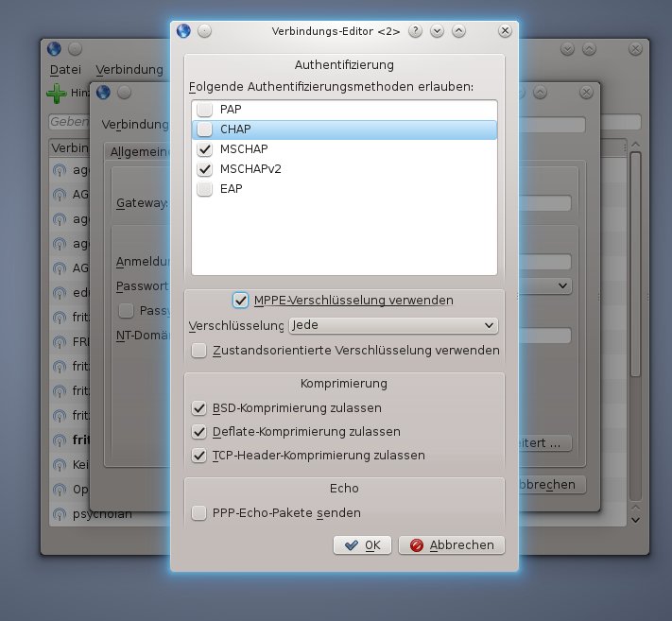This screenshot has height=621, width=672.
Task: Click the blue checkmark icon on OK
Action: pos(352,545)
